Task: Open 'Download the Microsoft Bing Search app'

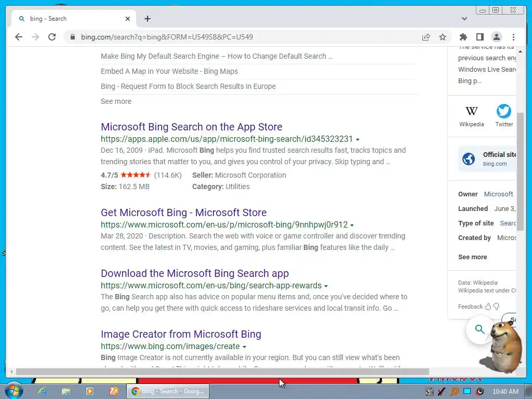Action: (195, 273)
